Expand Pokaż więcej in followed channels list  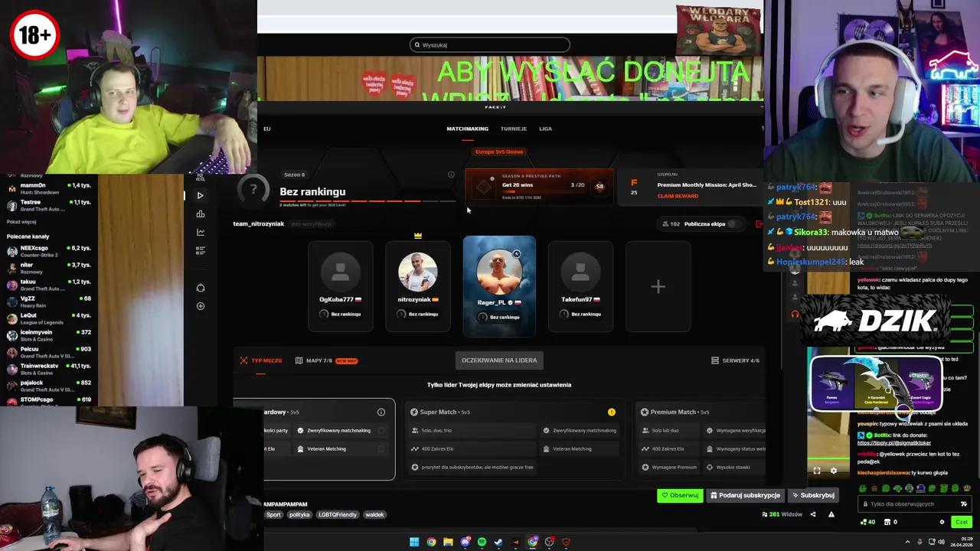[x=21, y=222]
